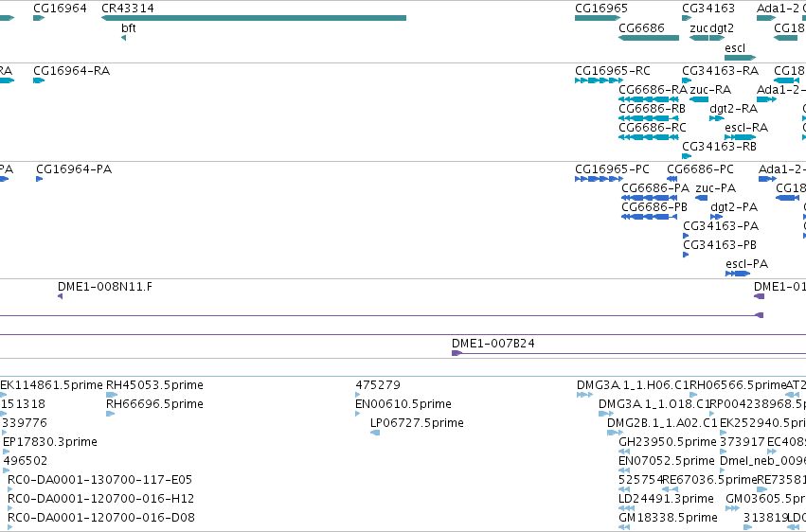The height and width of the screenshot is (532, 806).
Task: Select the CR43314 gene bar
Action: point(254,18)
